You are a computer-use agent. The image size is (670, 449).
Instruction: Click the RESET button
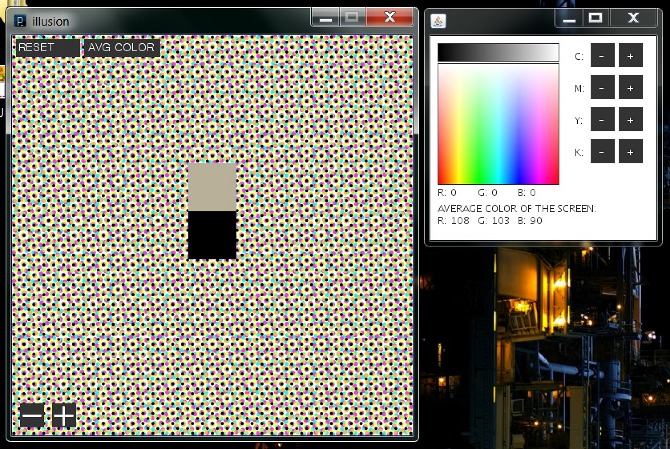tap(47, 47)
